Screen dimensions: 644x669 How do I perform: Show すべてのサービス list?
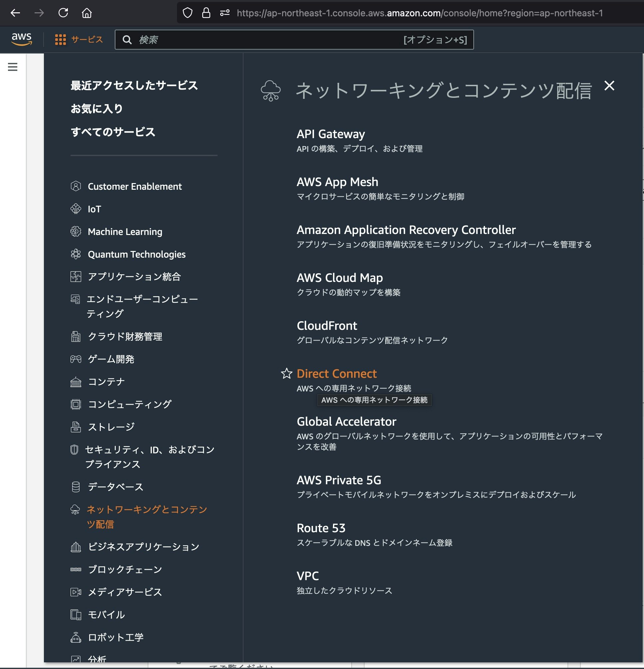point(113,132)
